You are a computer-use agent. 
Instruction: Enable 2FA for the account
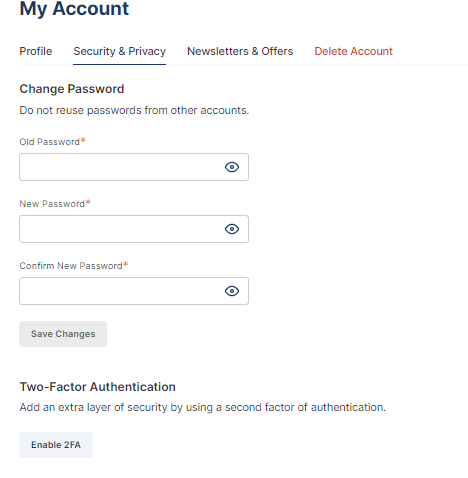coord(56,445)
